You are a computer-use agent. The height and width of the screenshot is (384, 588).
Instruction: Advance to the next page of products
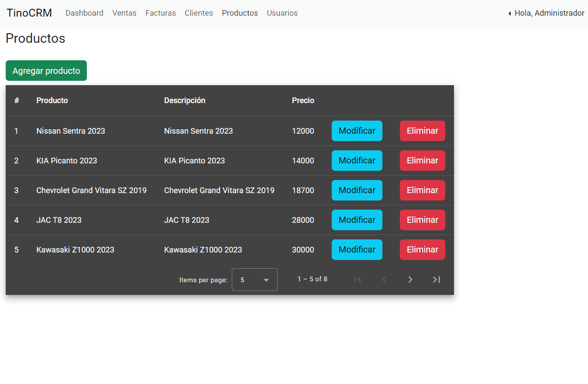(x=410, y=280)
